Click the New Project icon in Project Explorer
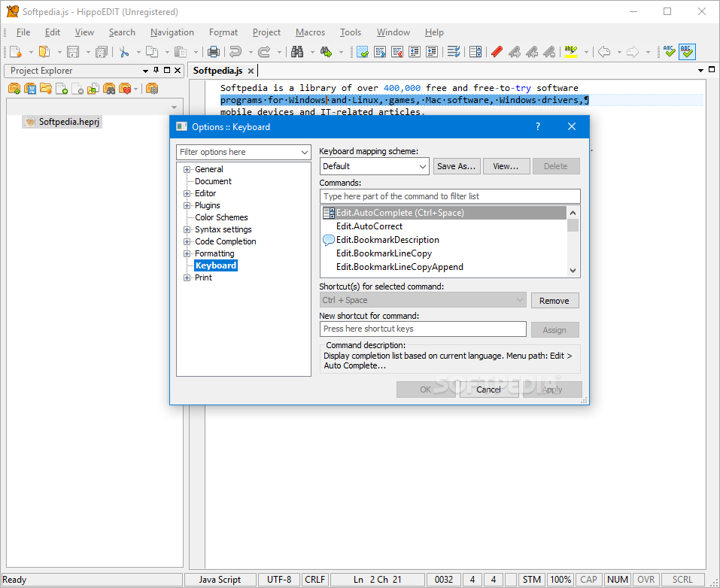The height and width of the screenshot is (588, 720). tap(14, 89)
